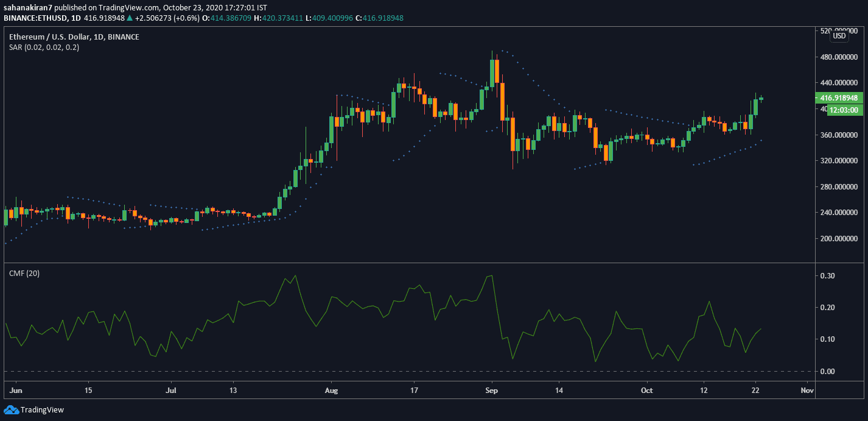Open the USD currency selector
Viewport: 868px width, 421px height.
pyautogui.click(x=839, y=36)
